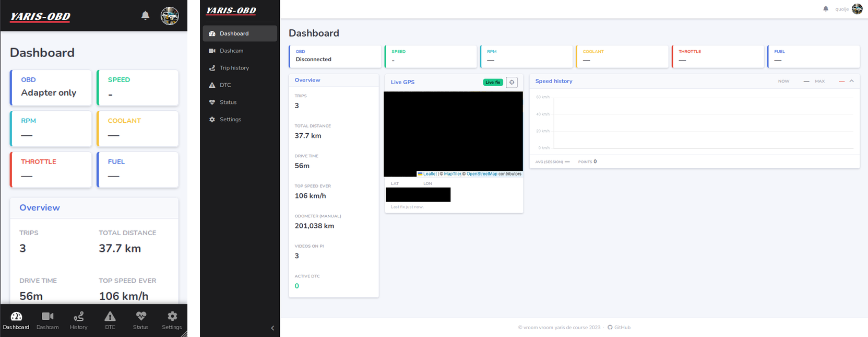Screen dimensions: 868x337
Task: Select the mobile THROTTLE card
Action: (51, 170)
